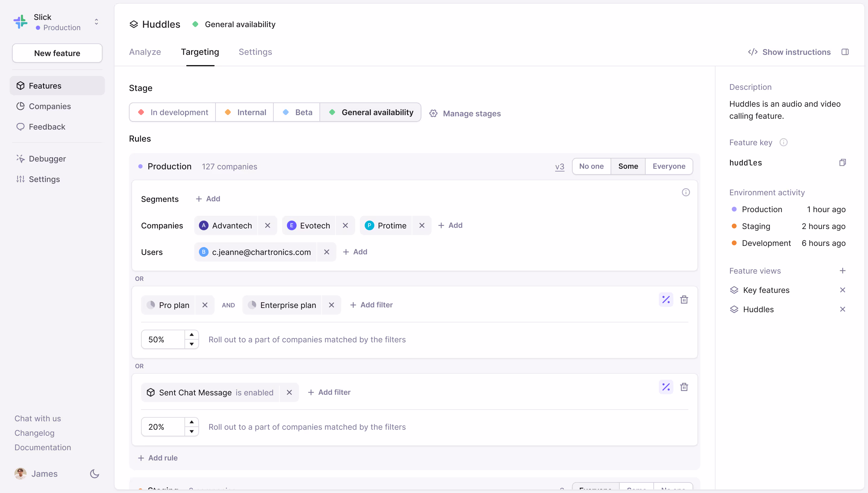
Task: Decrease the 50% rollout value
Action: [x=192, y=344]
